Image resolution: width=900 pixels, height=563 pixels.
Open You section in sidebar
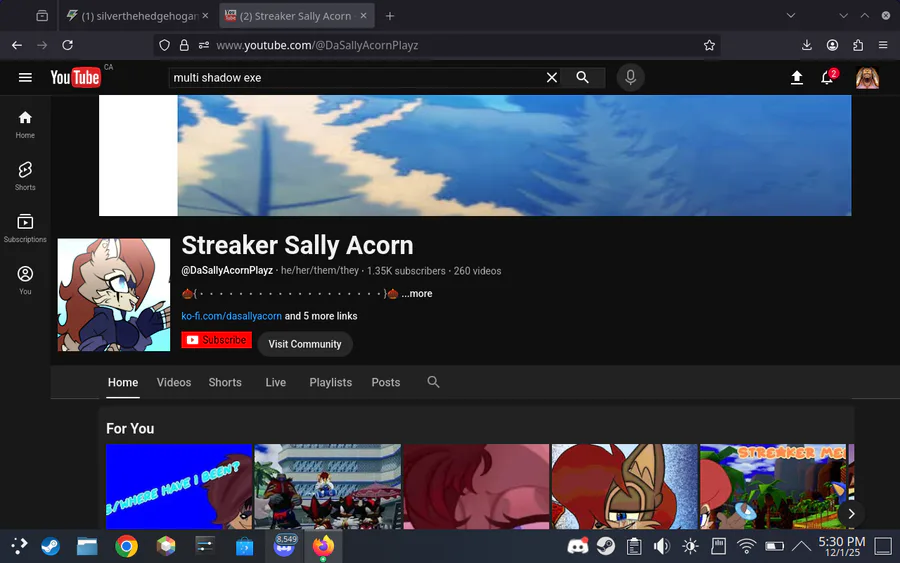tap(25, 280)
